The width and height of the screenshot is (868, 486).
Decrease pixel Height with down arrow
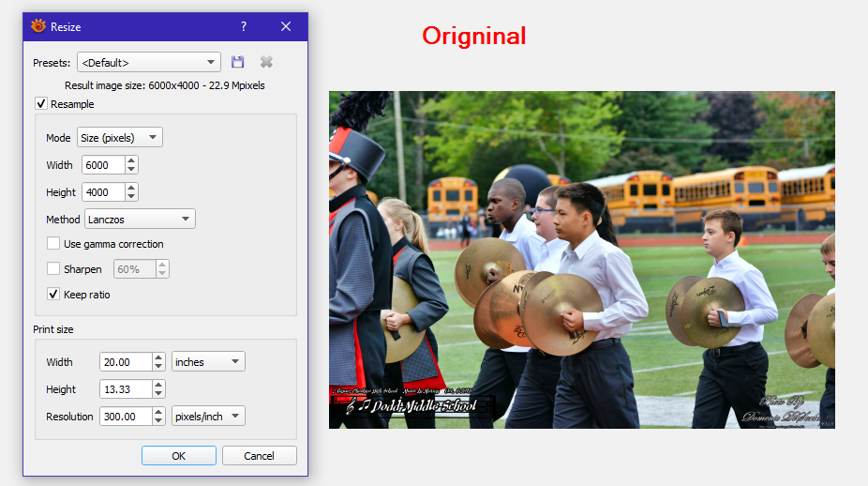pyautogui.click(x=131, y=196)
